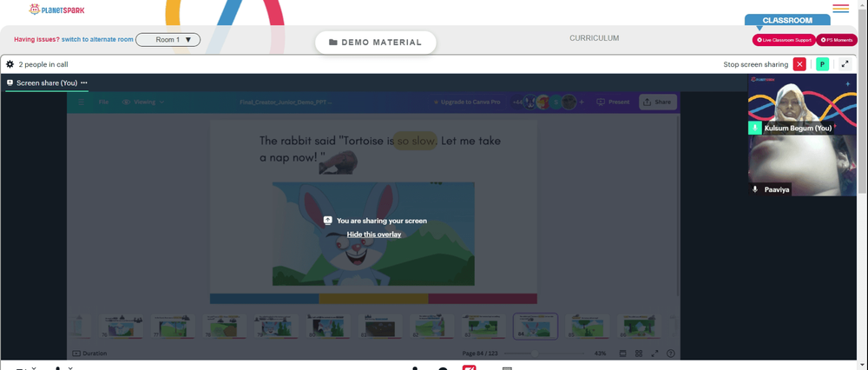The width and height of the screenshot is (868, 370).
Task: Select slide thumbnail 82
Action: (x=431, y=327)
